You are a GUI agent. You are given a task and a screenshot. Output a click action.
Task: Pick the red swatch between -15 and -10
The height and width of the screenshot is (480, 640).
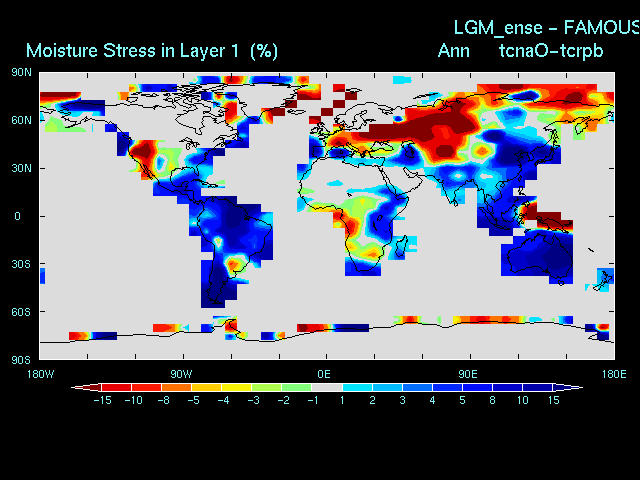pos(116,387)
